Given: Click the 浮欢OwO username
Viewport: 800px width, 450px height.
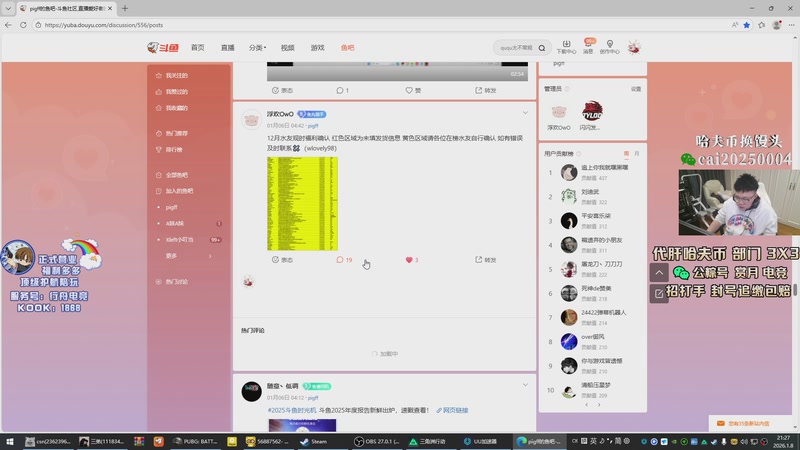Looking at the screenshot, I should (280, 114).
